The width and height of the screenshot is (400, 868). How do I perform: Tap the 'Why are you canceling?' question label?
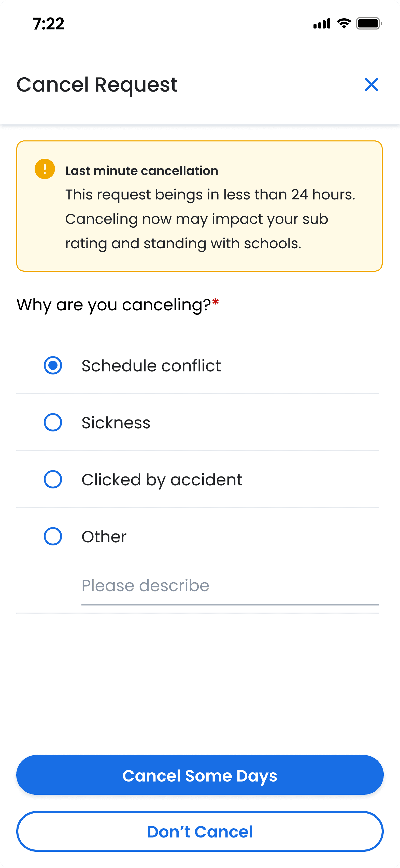click(114, 305)
